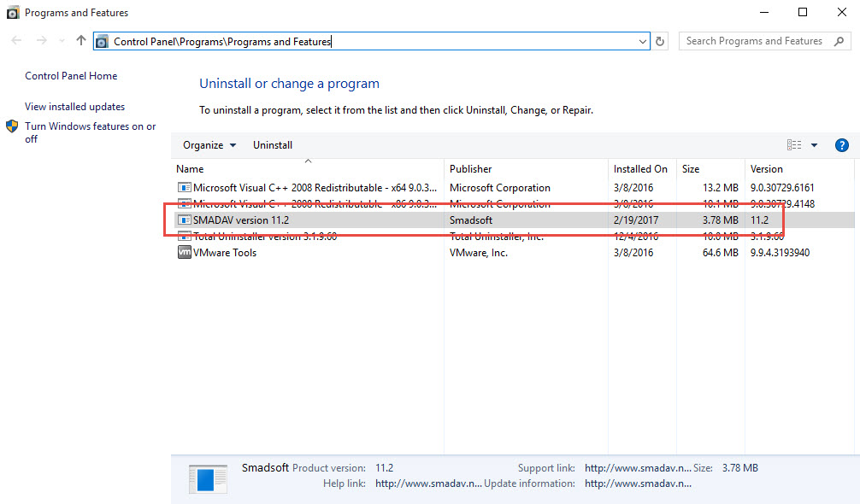This screenshot has height=504, width=860.
Task: Click the details pane program thumbnail
Action: (208, 478)
